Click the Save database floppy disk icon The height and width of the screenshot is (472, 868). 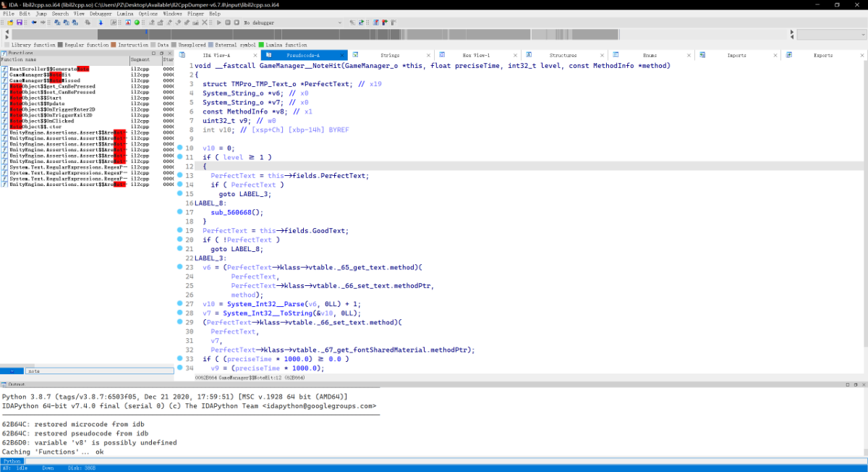(x=20, y=22)
